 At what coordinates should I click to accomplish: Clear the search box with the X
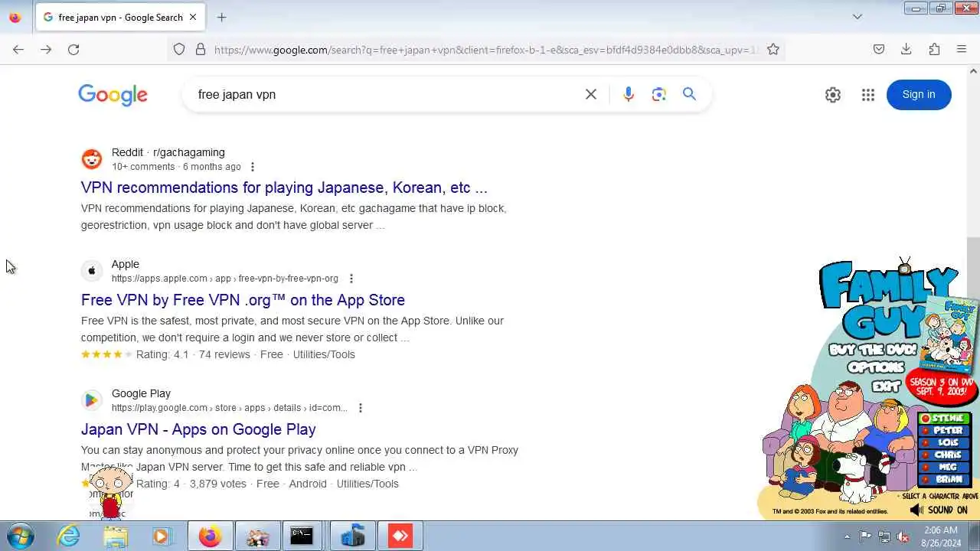591,94
